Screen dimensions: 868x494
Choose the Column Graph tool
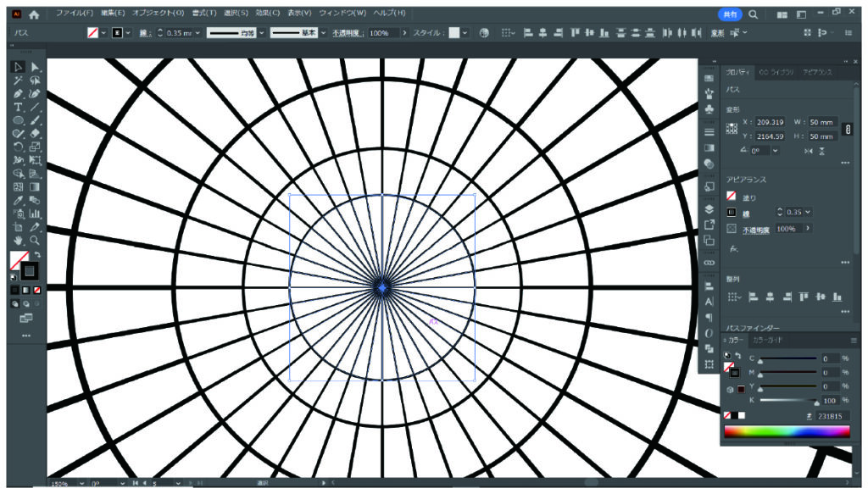pos(35,214)
